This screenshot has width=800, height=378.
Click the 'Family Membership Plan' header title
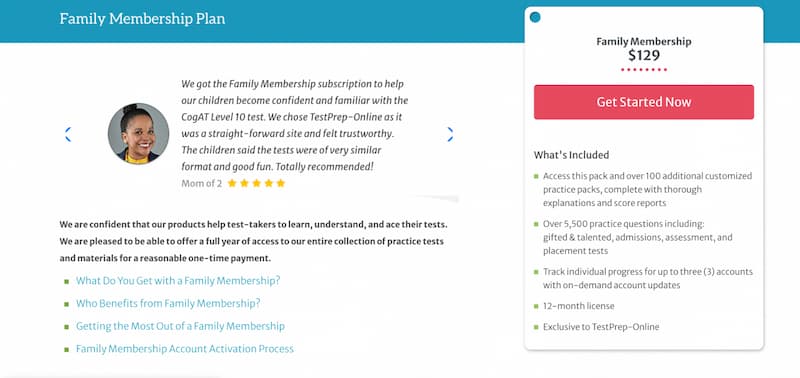pos(142,19)
